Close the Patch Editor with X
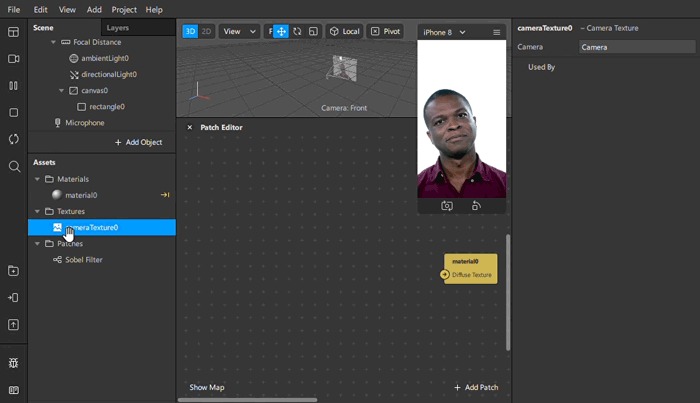 [x=190, y=127]
